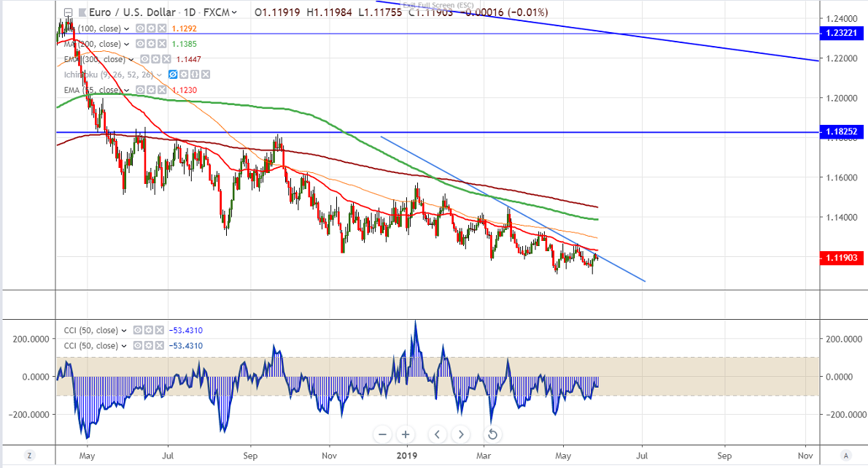Click the EMA 55 value 1.1230

tap(184, 91)
